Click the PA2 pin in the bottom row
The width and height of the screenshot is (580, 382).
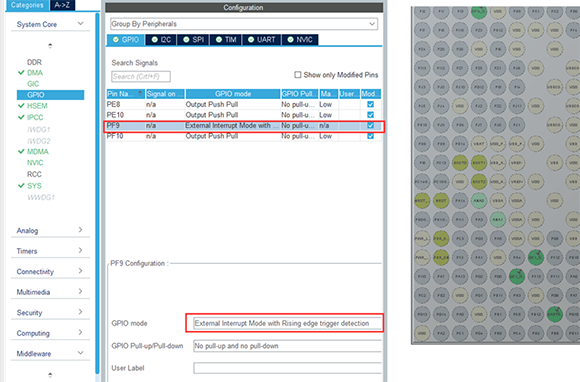pyautogui.click(x=441, y=333)
